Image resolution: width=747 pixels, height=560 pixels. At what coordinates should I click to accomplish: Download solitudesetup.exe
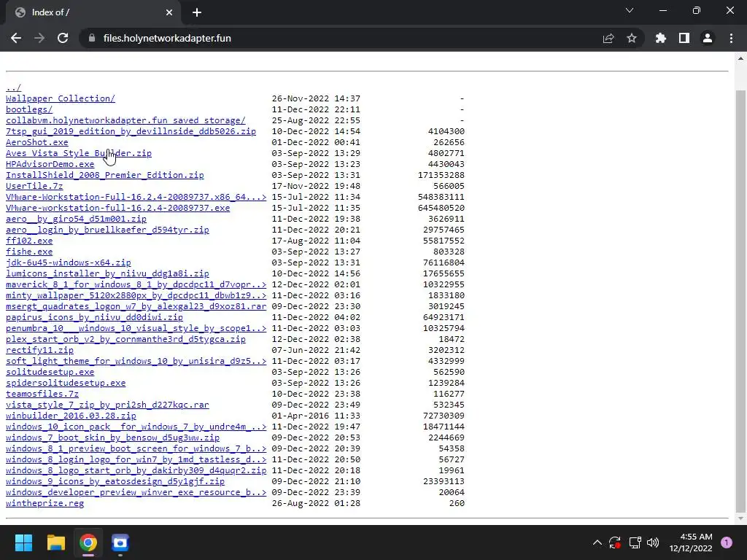click(x=50, y=373)
